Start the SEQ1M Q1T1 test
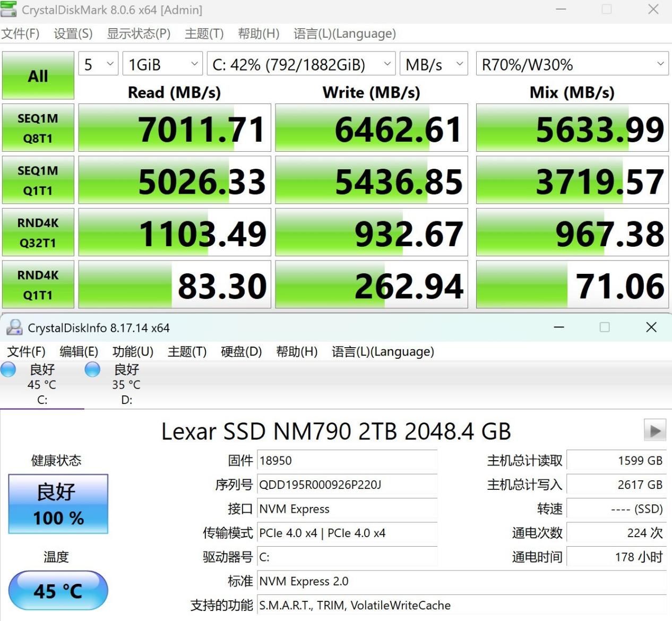Image resolution: width=672 pixels, height=621 pixels. [38, 180]
